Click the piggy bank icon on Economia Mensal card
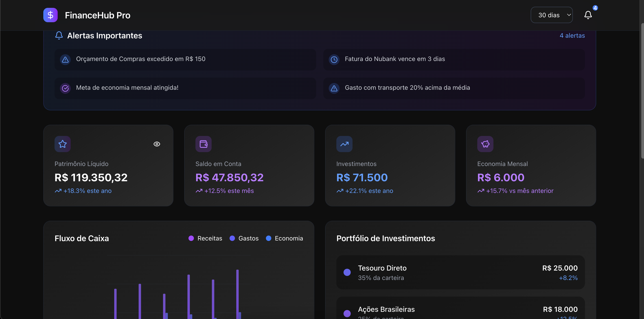Image resolution: width=644 pixels, height=319 pixels. pyautogui.click(x=485, y=144)
